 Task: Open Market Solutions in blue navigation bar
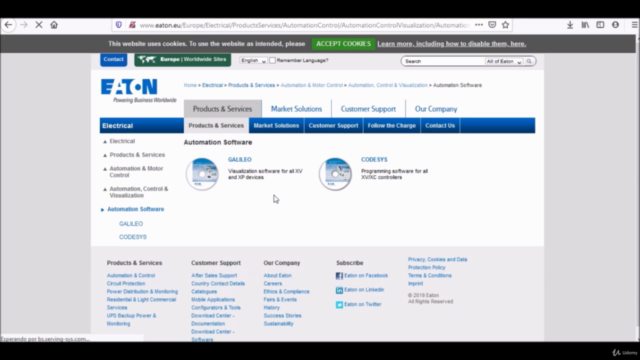pyautogui.click(x=276, y=125)
